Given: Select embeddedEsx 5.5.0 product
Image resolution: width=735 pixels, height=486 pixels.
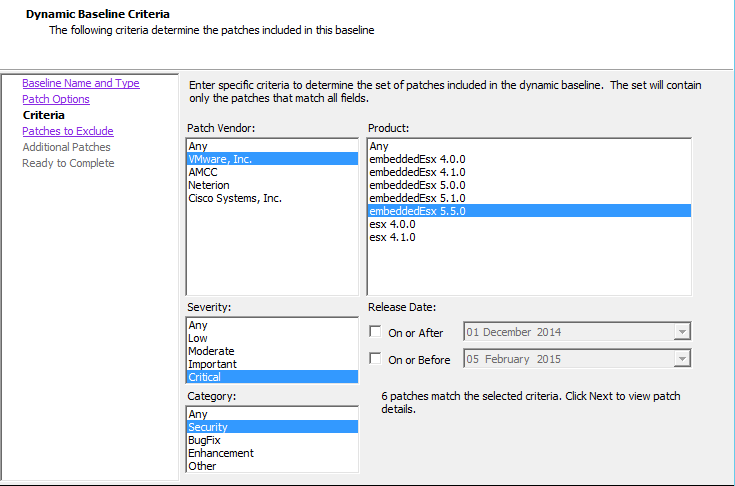Looking at the screenshot, I should point(417,211).
